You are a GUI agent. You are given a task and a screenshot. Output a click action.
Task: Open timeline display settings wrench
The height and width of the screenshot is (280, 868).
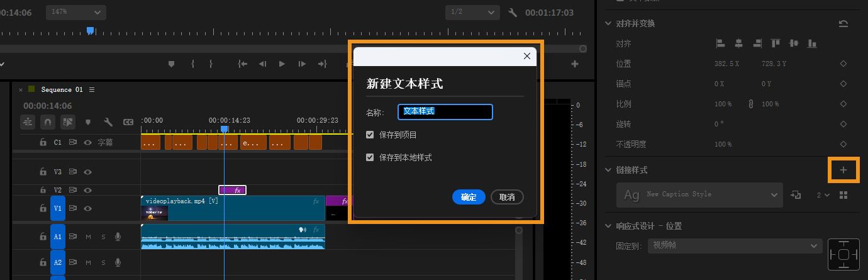pyautogui.click(x=108, y=122)
